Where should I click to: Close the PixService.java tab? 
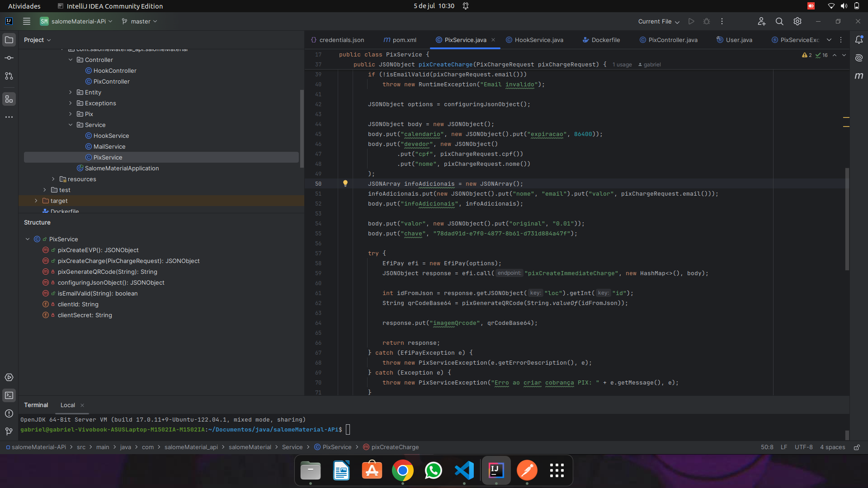point(493,40)
